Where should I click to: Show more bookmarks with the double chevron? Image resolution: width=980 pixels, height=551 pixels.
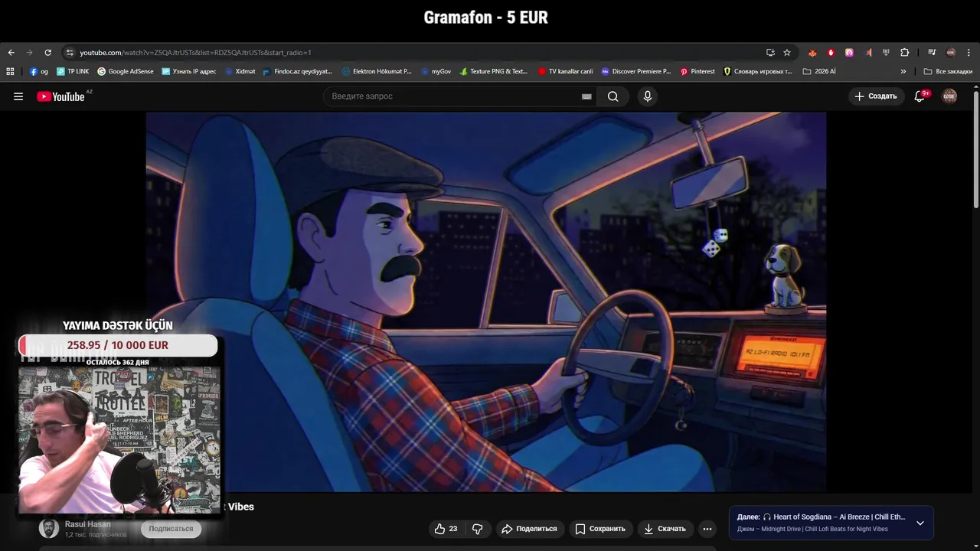click(x=903, y=71)
